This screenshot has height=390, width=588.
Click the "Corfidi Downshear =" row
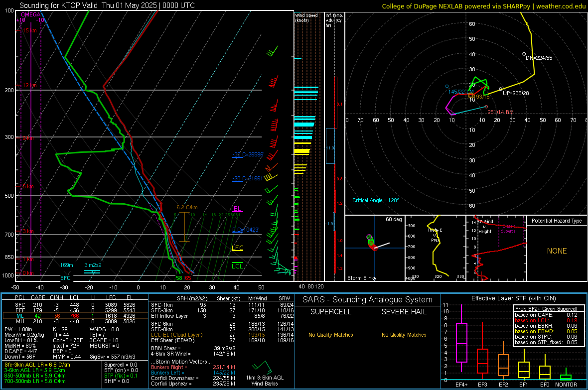tap(193, 379)
